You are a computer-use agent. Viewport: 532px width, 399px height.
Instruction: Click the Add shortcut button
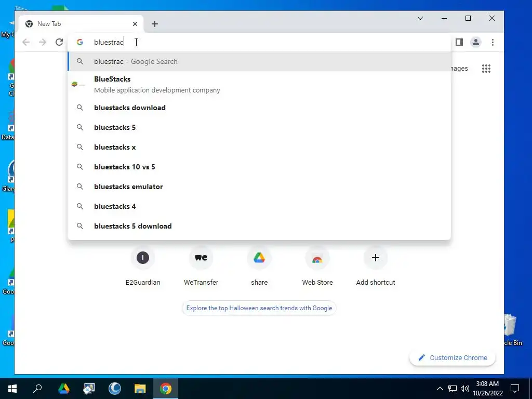click(x=376, y=267)
